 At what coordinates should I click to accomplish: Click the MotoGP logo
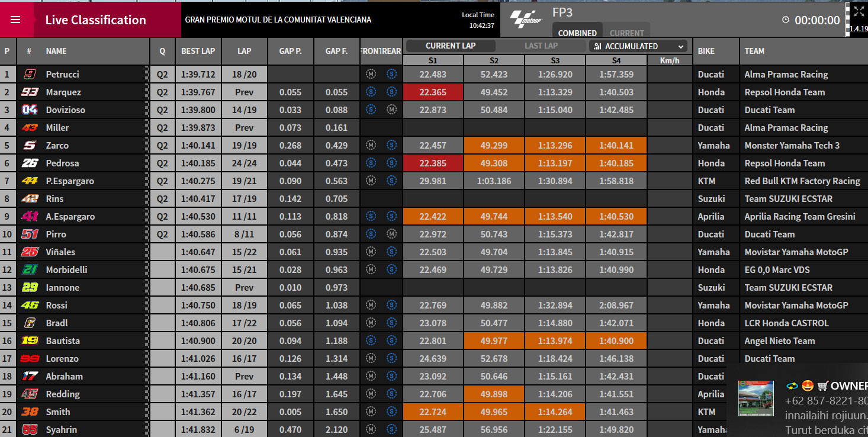pyautogui.click(x=526, y=19)
